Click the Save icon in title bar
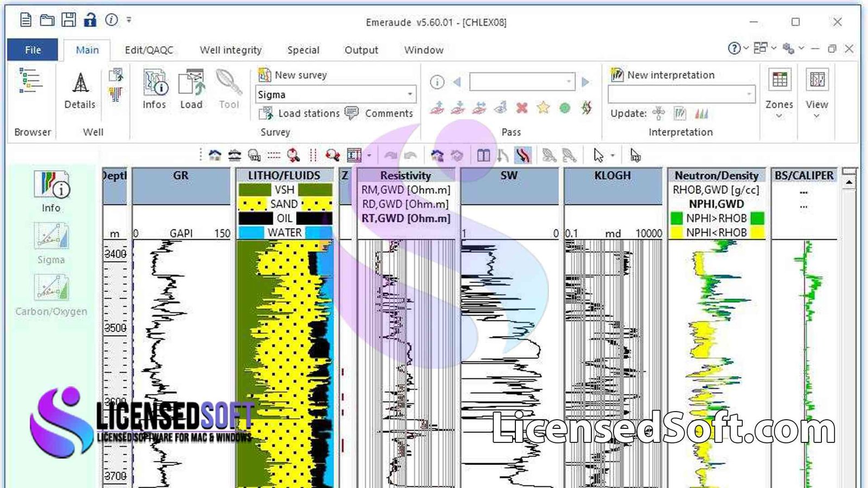Screen dimensions: 868x488 [68, 20]
